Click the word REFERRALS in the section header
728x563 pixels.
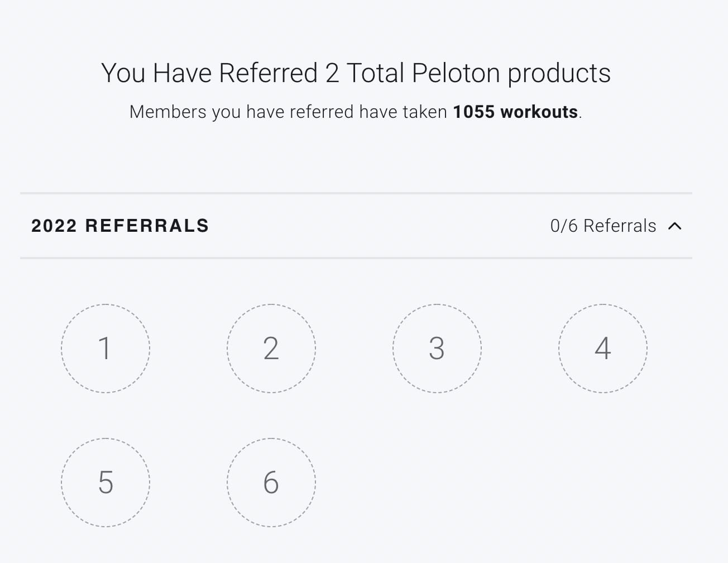[147, 226]
